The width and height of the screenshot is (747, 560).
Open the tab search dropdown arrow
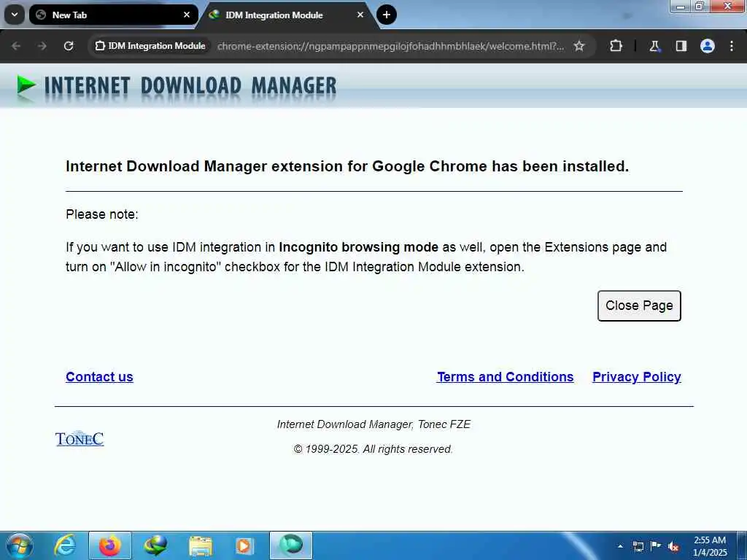[15, 15]
